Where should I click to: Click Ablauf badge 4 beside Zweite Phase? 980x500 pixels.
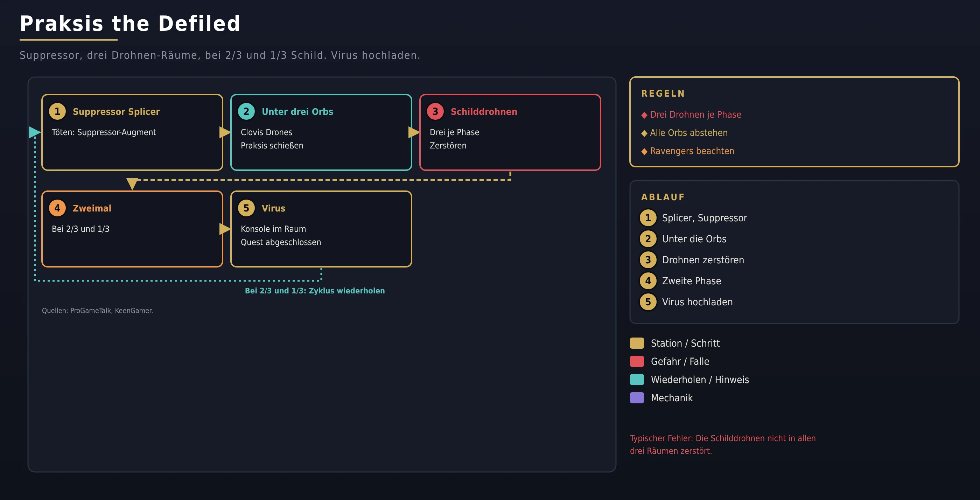click(x=648, y=281)
